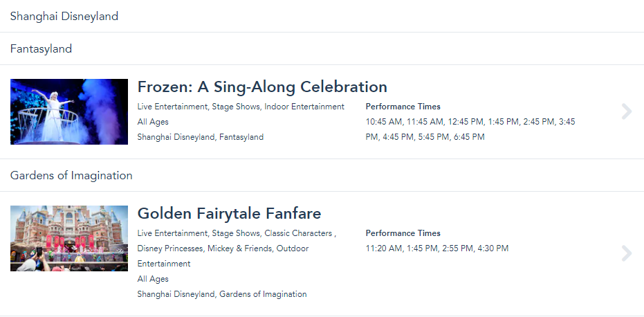The height and width of the screenshot is (317, 644).
Task: Click the Golden Fairytale Fanfare title
Action: (229, 213)
